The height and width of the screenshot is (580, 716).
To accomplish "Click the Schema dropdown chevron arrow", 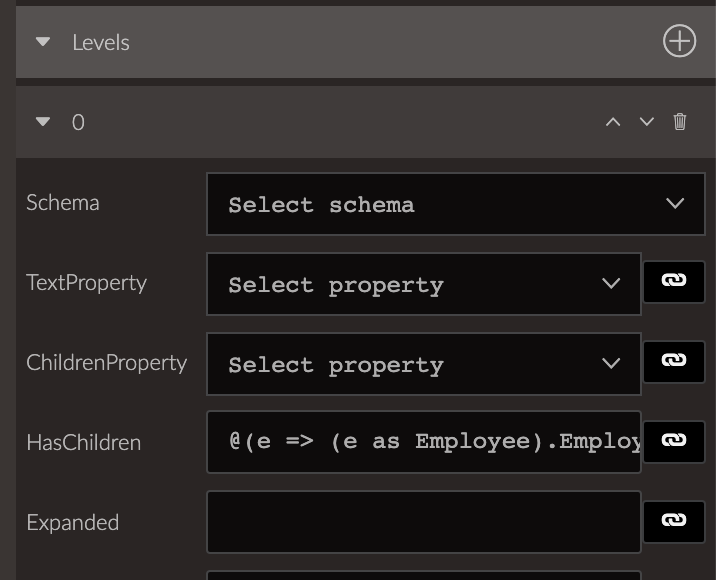I will click(674, 203).
